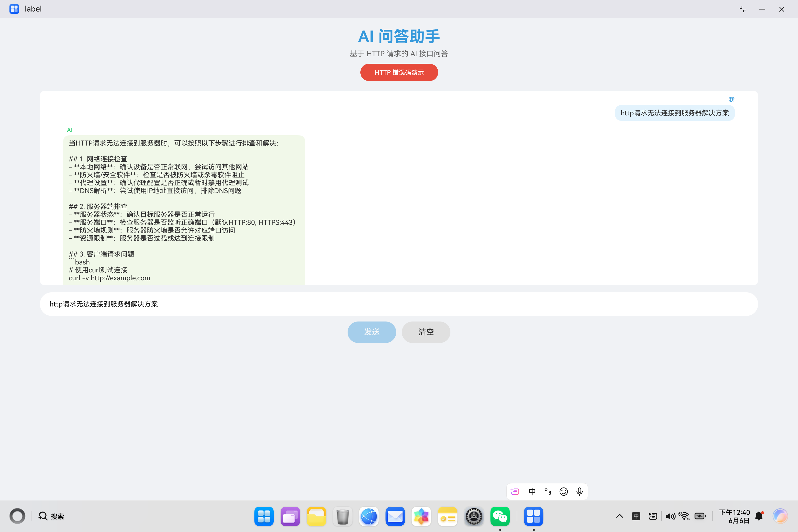Select the heading "## 2. 服务器端排查"

click(98, 206)
